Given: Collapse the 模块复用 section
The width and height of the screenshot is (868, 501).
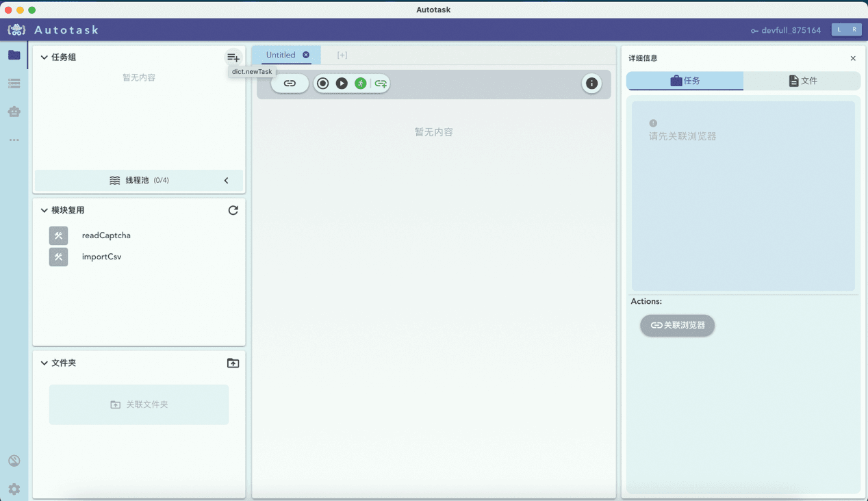Looking at the screenshot, I should coord(44,210).
